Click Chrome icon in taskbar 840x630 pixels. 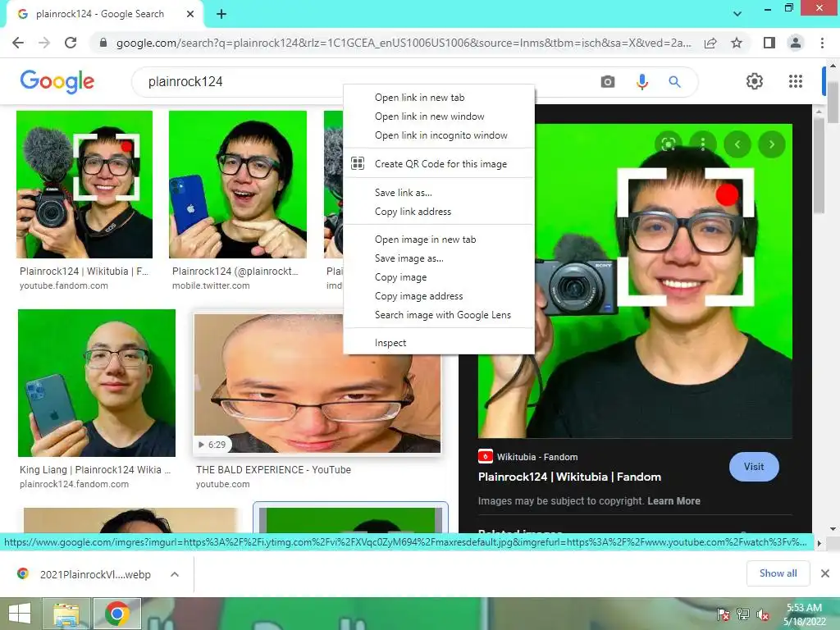pos(117,614)
